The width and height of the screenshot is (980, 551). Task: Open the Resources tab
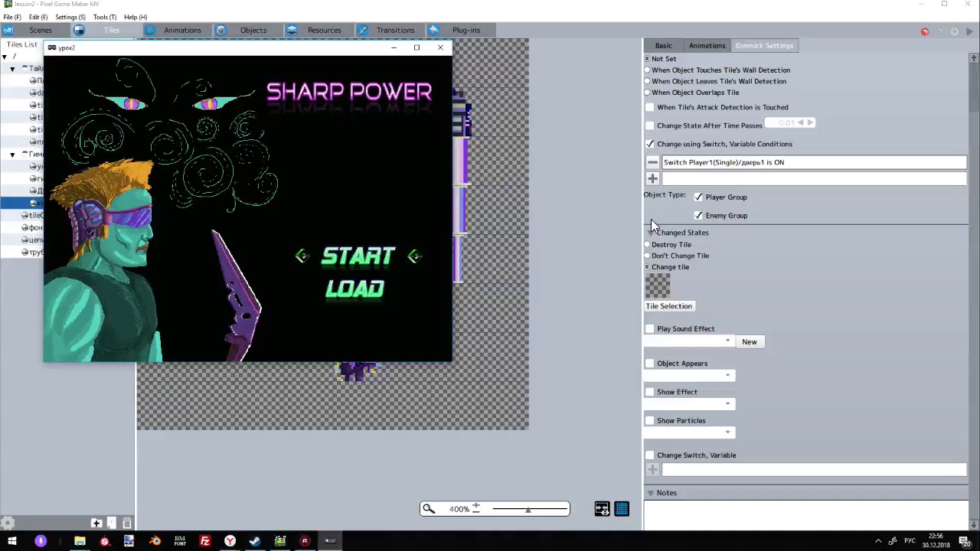click(325, 31)
